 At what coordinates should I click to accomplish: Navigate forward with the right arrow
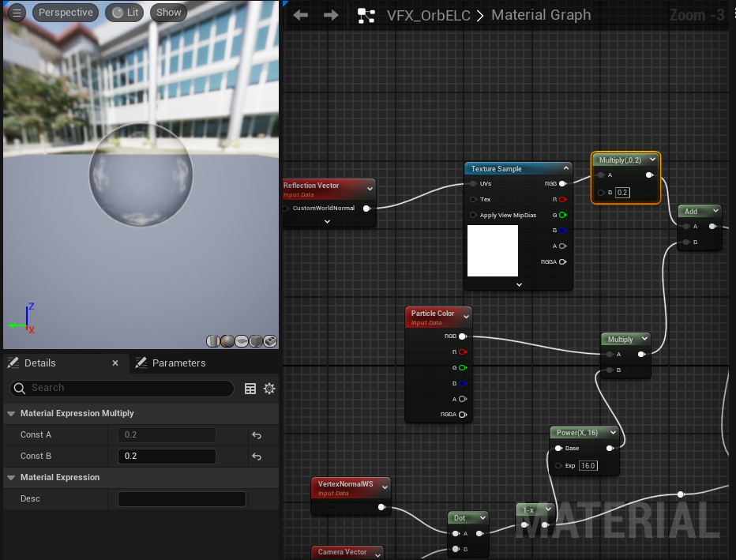pyautogui.click(x=331, y=15)
